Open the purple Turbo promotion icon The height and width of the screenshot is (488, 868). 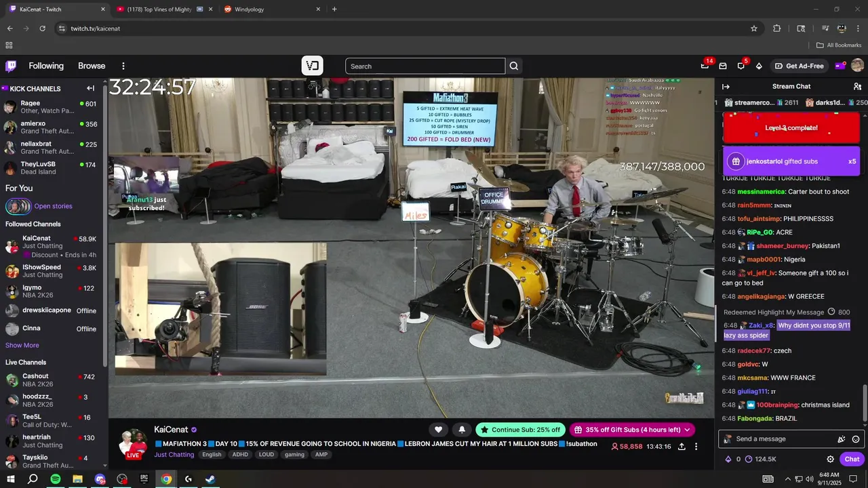pyautogui.click(x=840, y=66)
